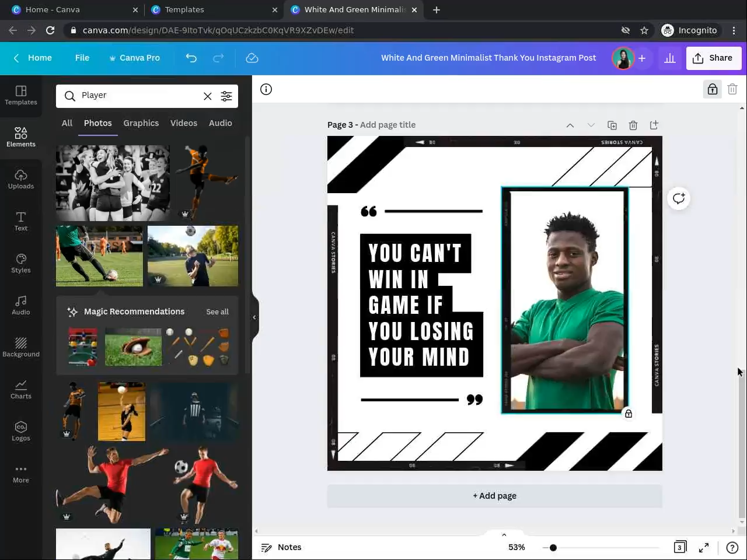Open the Notes panel

[281, 547]
